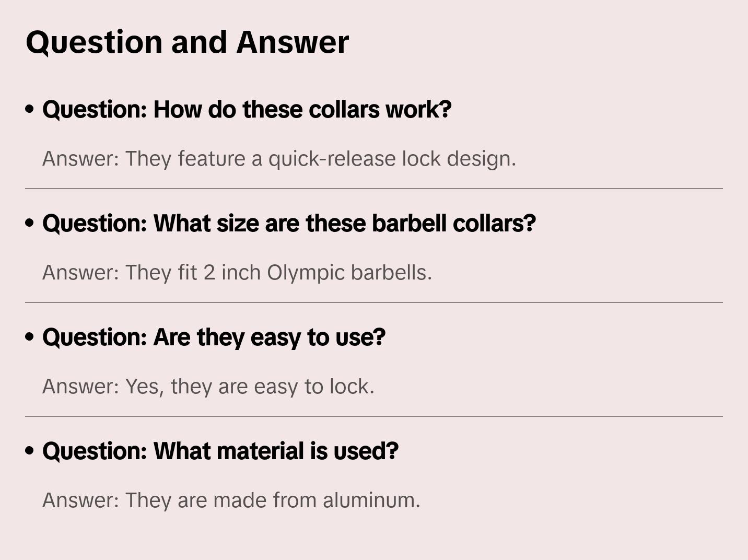
Task: Click the bullet beside 'How do these collars work?'
Action: tap(30, 109)
